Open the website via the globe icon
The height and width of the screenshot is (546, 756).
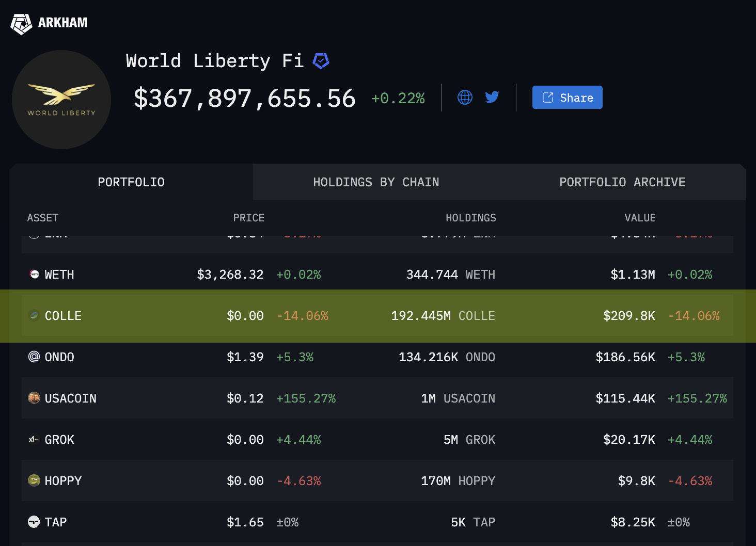[x=464, y=97]
